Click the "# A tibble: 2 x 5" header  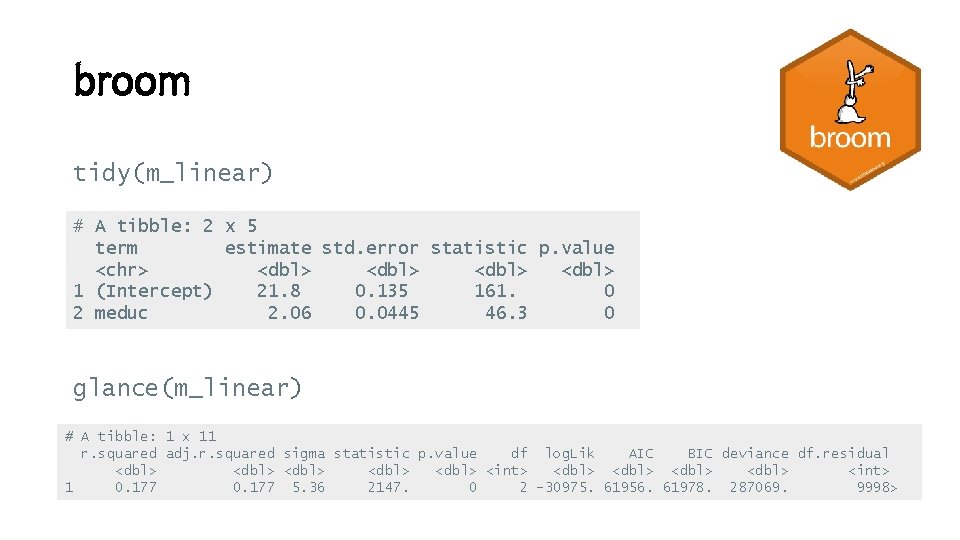pyautogui.click(x=165, y=226)
